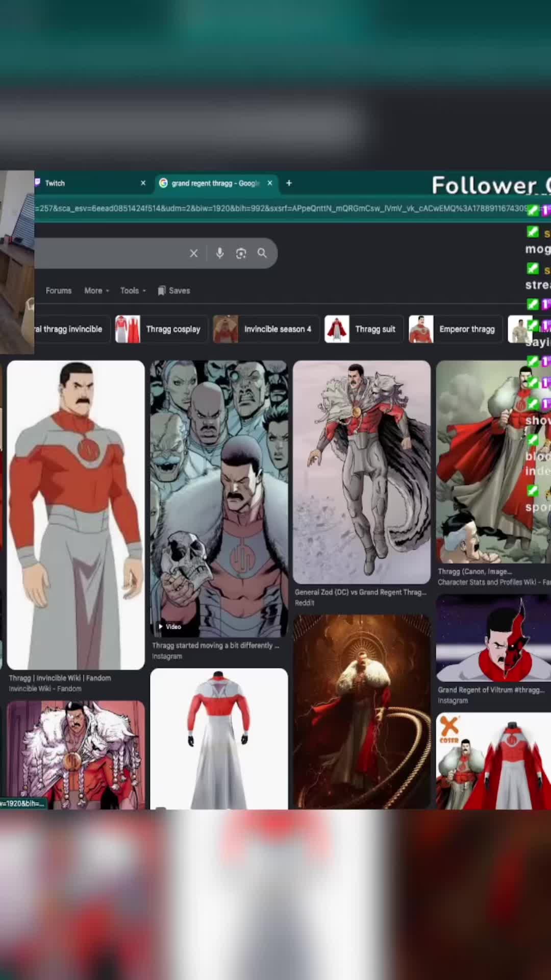551x980 pixels.
Task: Click the Reddit source label
Action: 305,603
